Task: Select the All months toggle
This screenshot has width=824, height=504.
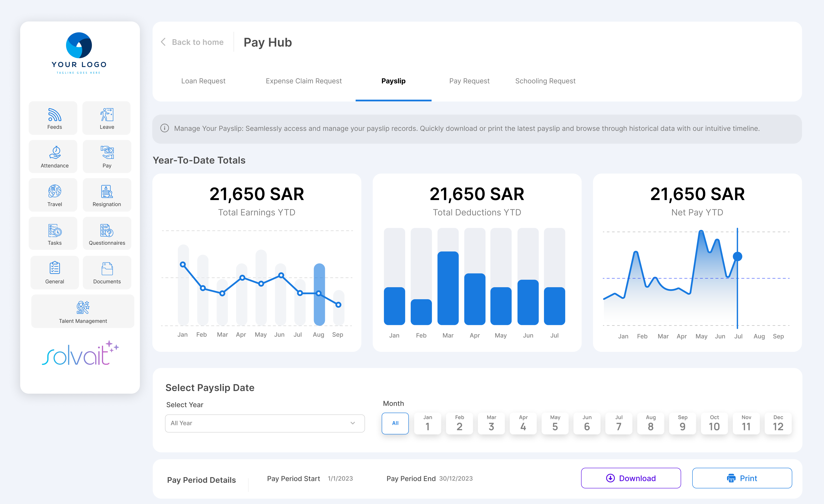Action: [395, 423]
